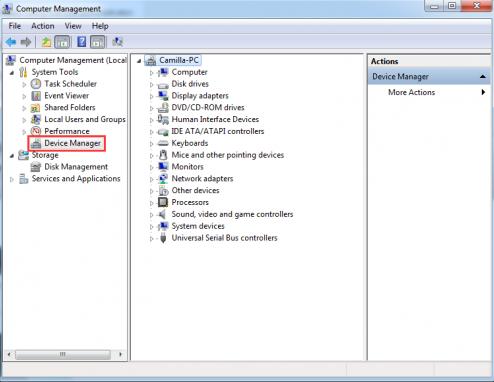Open the File menu

pos(15,26)
